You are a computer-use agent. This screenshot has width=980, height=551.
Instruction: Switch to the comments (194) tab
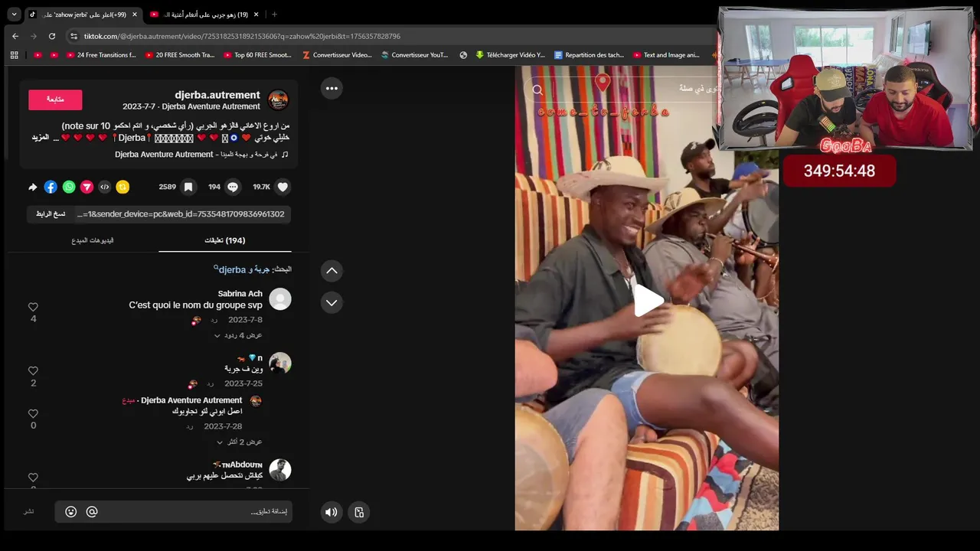pos(225,240)
